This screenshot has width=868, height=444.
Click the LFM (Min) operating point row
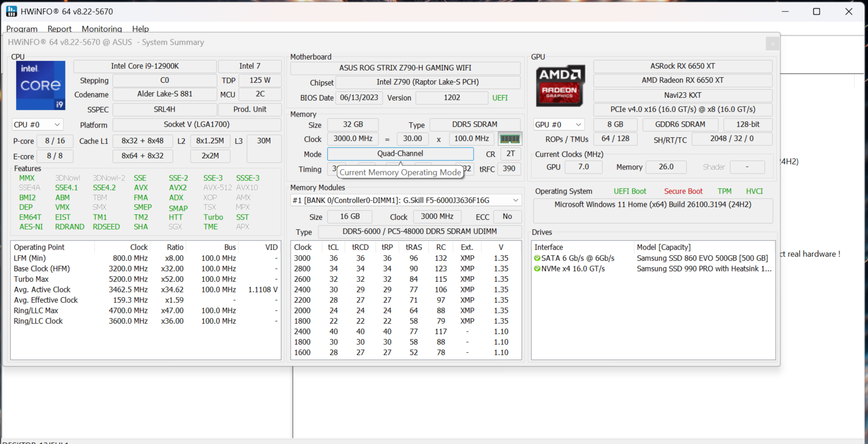[146, 258]
